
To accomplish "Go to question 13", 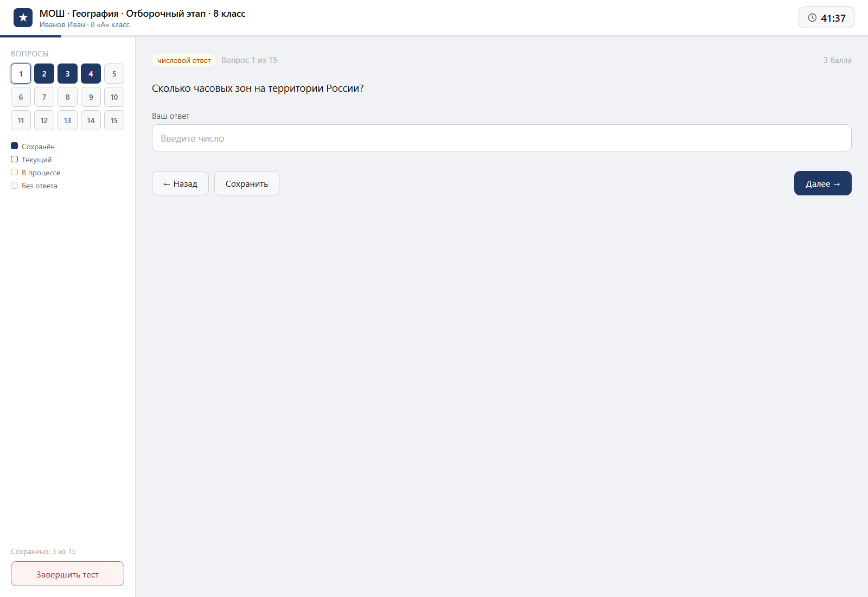I will [67, 120].
